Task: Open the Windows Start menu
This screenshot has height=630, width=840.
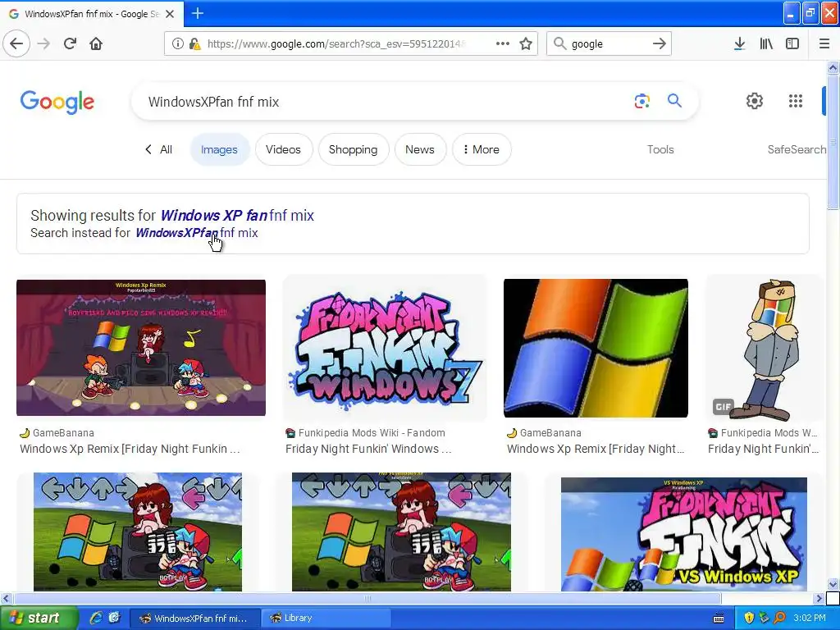Action: pyautogui.click(x=38, y=618)
